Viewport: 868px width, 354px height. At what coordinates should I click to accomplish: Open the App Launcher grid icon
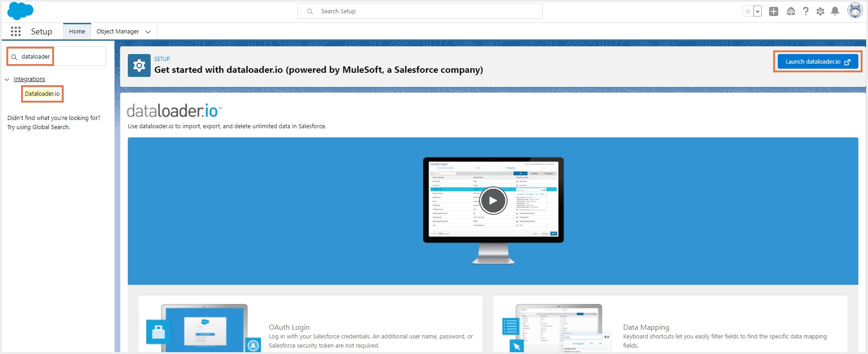[16, 31]
